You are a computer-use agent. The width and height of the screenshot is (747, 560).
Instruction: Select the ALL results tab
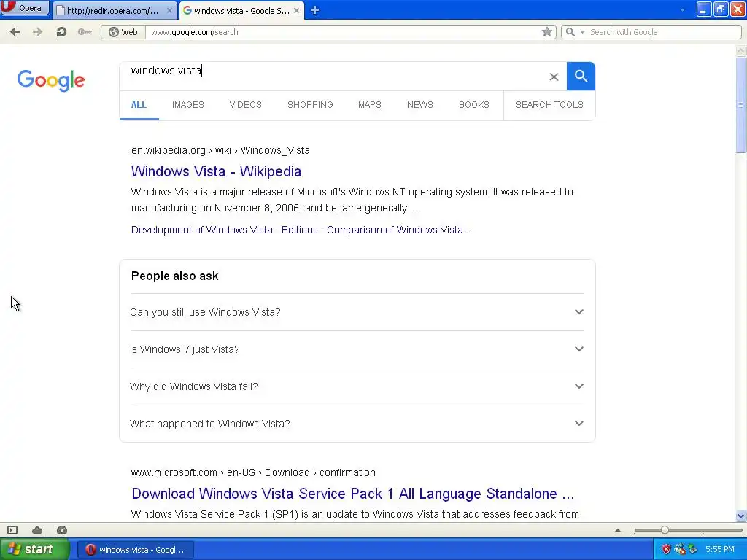click(x=139, y=105)
